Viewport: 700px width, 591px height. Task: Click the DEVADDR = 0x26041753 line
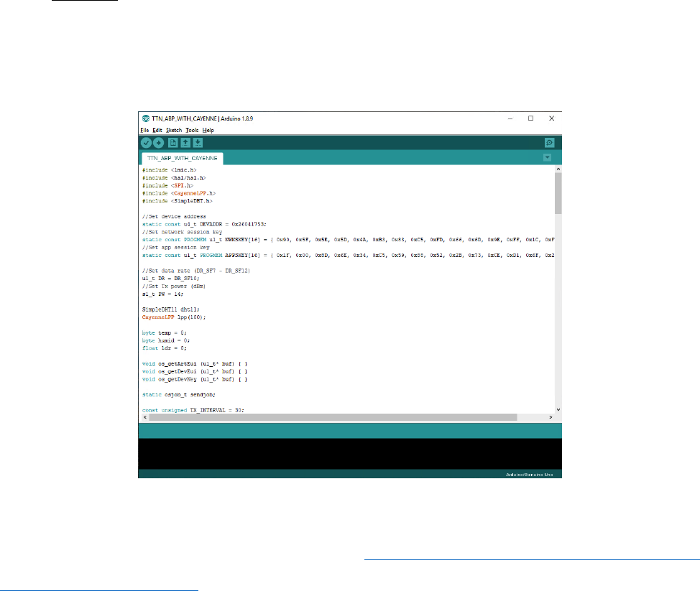pos(204,224)
